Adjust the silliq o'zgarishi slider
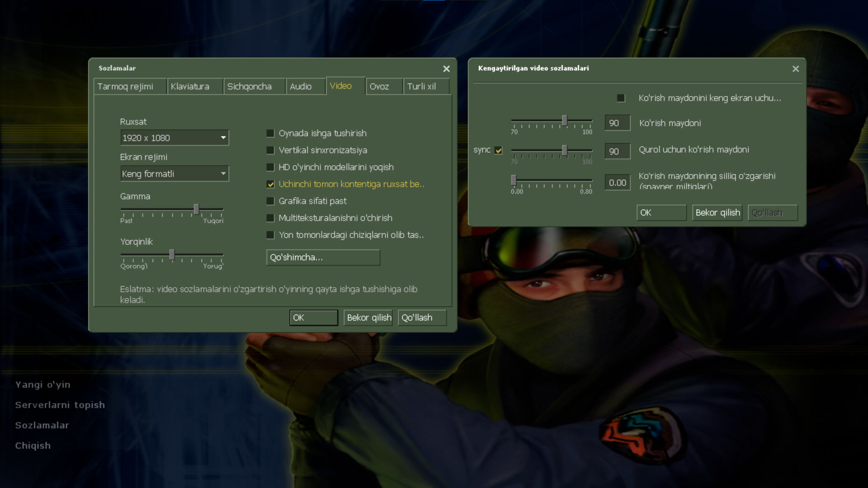Screen dimensions: 868x488 pos(514,180)
